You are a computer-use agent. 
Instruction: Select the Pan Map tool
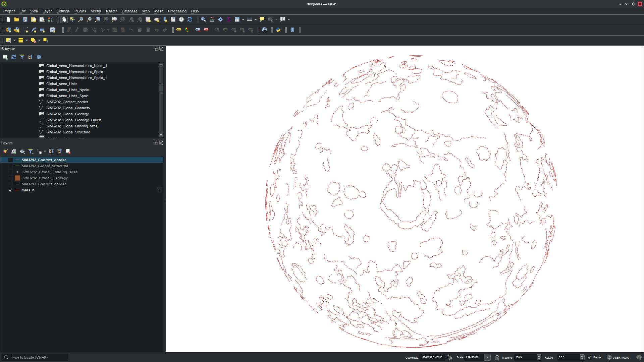click(64, 19)
